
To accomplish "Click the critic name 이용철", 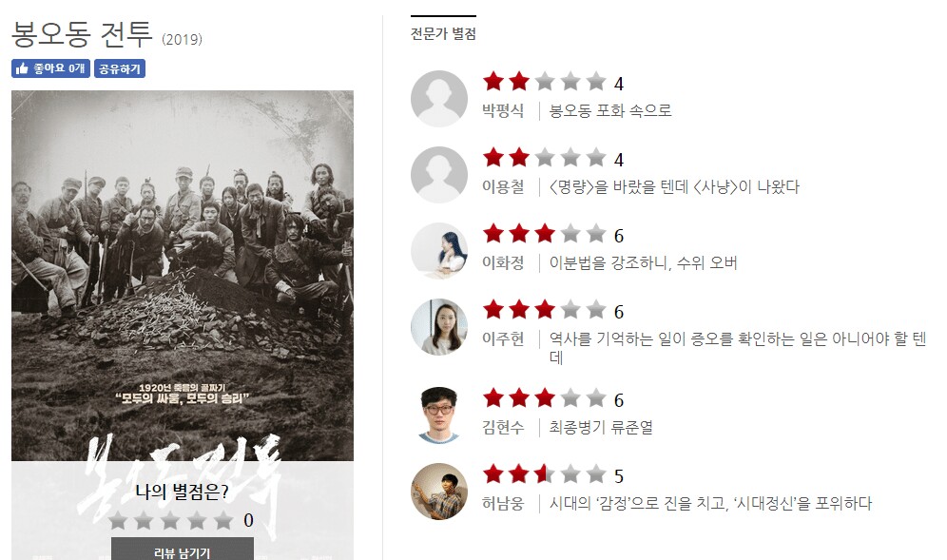I will 502,186.
